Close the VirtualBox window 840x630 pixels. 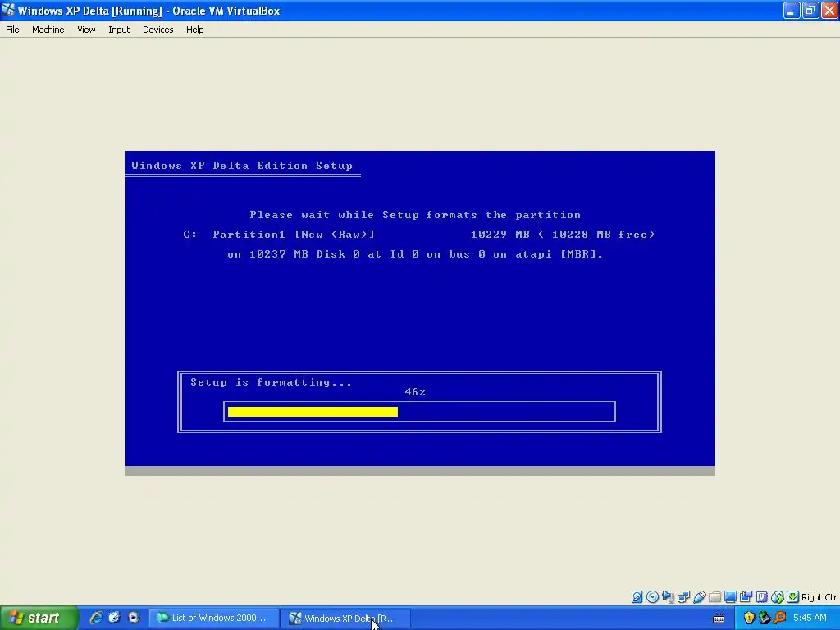[829, 10]
